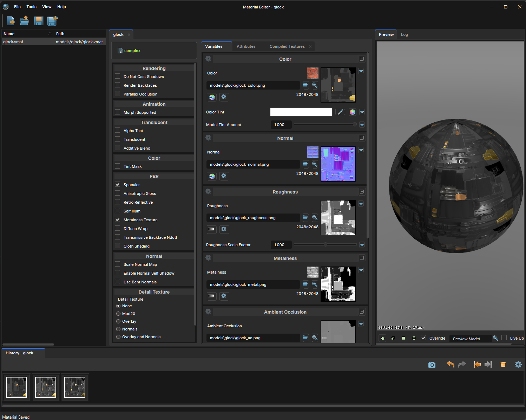Enable the Parallax Occlusion checkbox
The image size is (526, 420).
click(117, 94)
